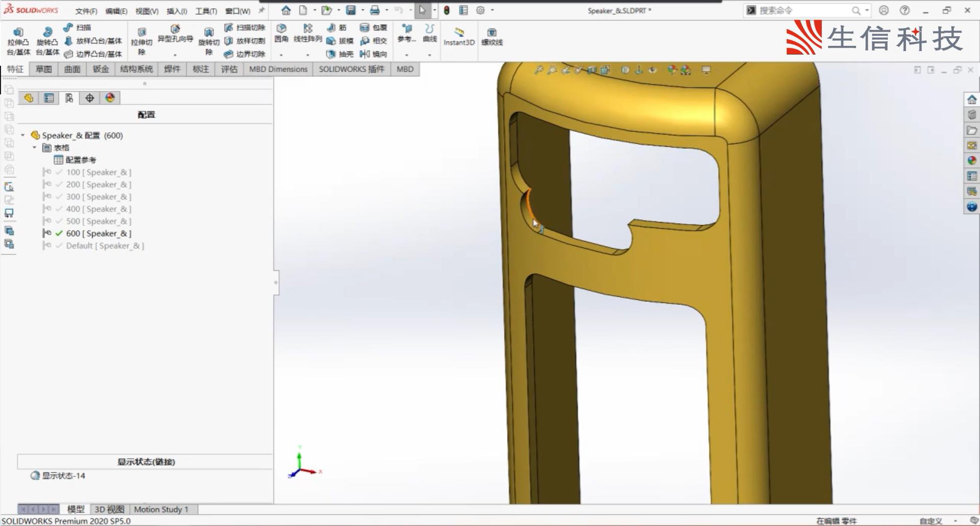This screenshot has width=980, height=526.
Task: Collapse the Speaker_& 配置 (600) tree node
Action: pos(22,135)
